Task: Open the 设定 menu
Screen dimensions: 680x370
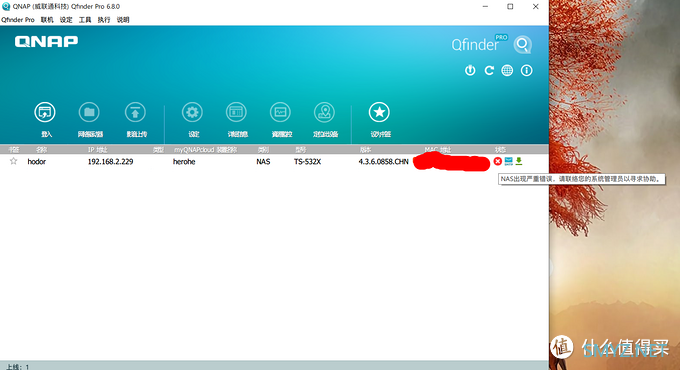Action: click(x=66, y=20)
